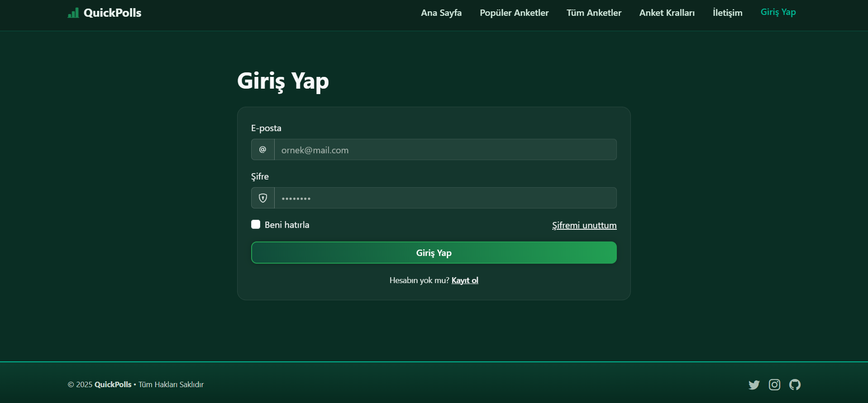The height and width of the screenshot is (403, 868).
Task: Select Tüm Anketler in the top navigation
Action: coord(594,13)
